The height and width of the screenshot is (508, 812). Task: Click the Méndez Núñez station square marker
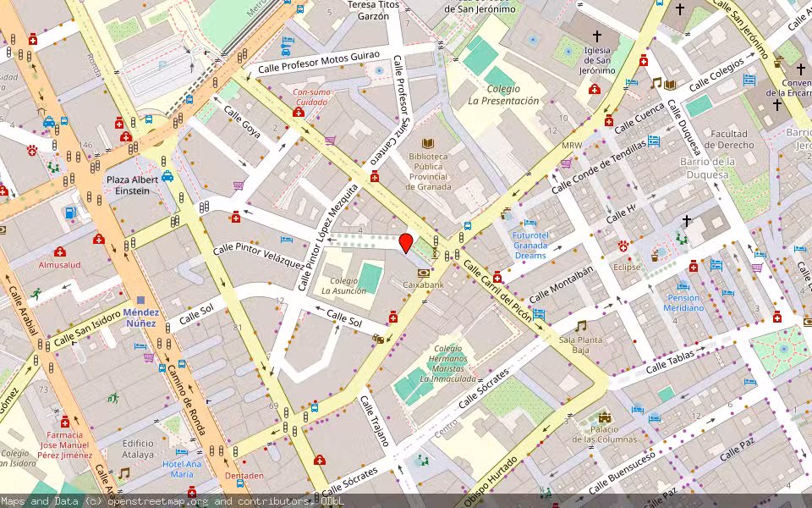pyautogui.click(x=141, y=300)
